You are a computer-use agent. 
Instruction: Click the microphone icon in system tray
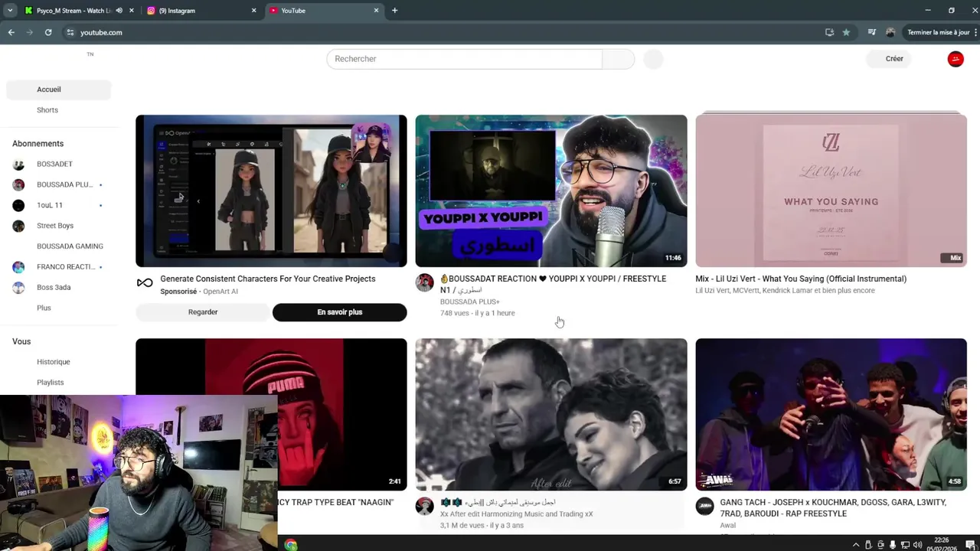[x=892, y=545]
